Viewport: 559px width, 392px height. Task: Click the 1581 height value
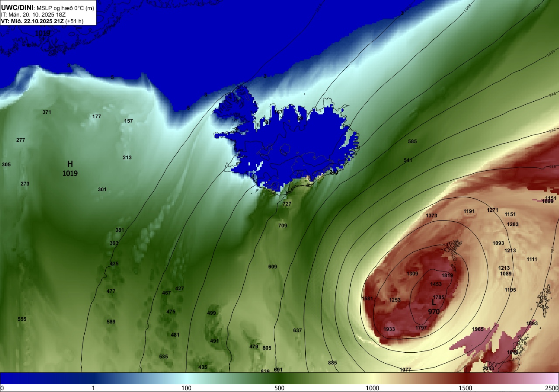coord(367,299)
